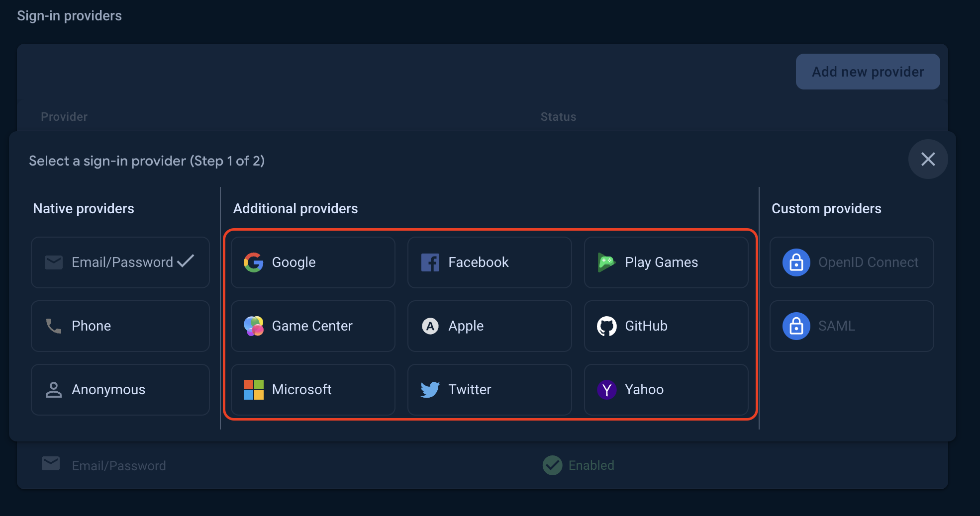Select the OpenID Connect custom provider label

click(x=868, y=262)
